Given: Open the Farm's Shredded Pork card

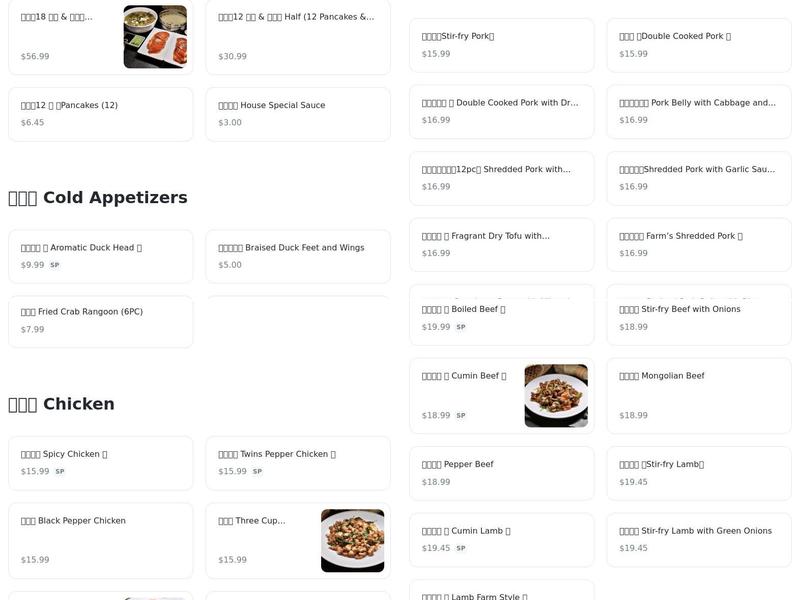Looking at the screenshot, I should [697, 245].
